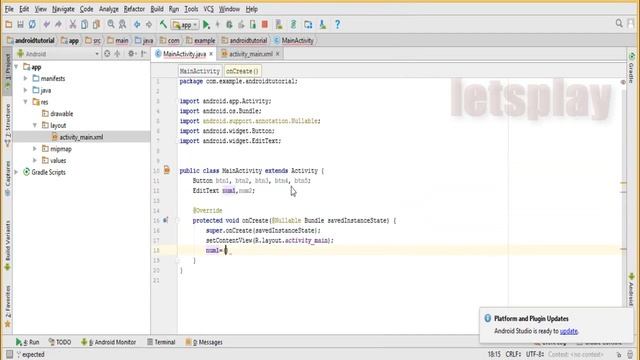This screenshot has width=640, height=360.
Task: Open the Run tool window button
Action: (x=27, y=342)
